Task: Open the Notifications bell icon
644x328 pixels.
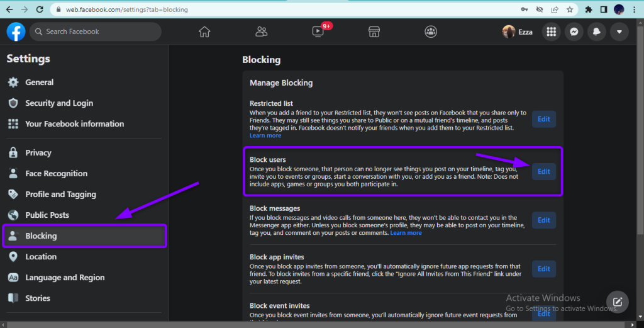Action: point(596,31)
